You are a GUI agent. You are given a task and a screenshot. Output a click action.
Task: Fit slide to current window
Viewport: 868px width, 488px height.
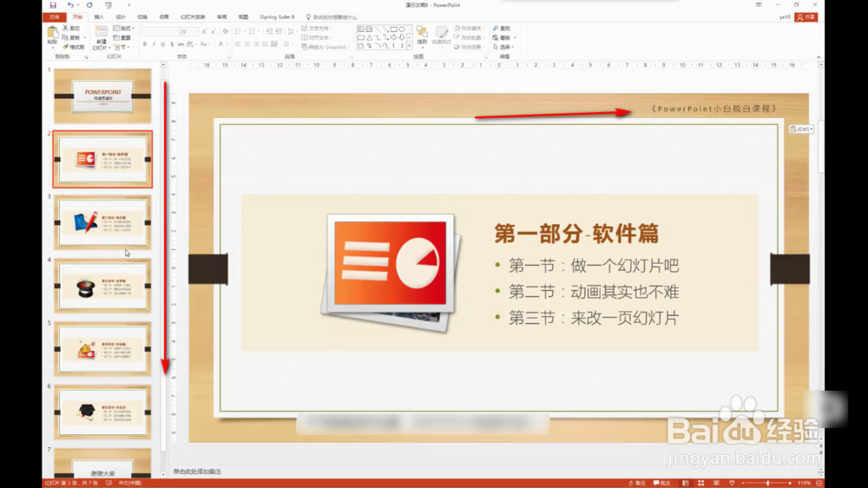[819, 483]
